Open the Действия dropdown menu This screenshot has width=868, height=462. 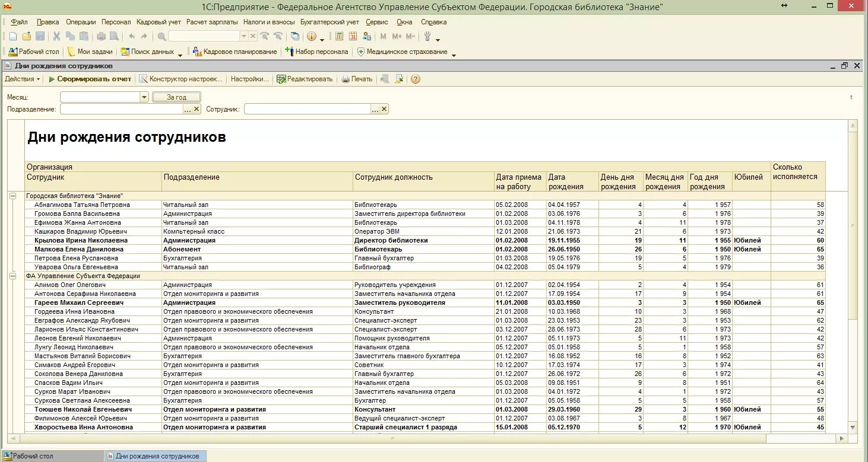click(x=23, y=79)
